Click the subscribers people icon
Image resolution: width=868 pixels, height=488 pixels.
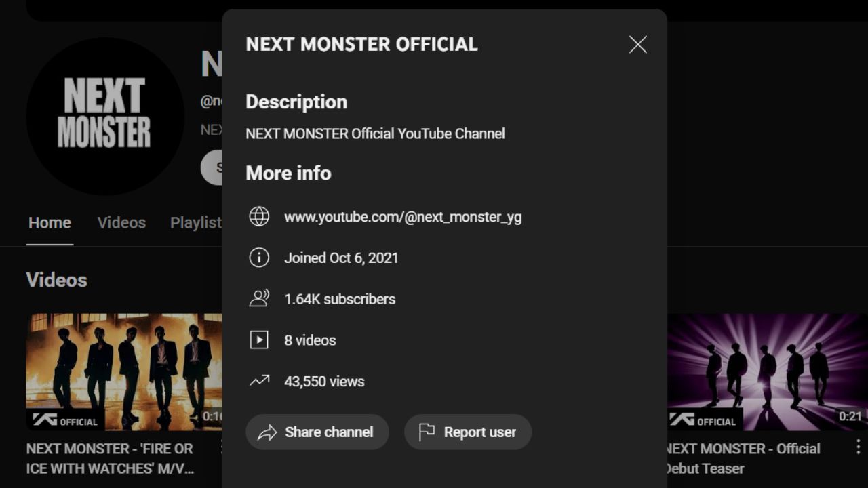(259, 299)
